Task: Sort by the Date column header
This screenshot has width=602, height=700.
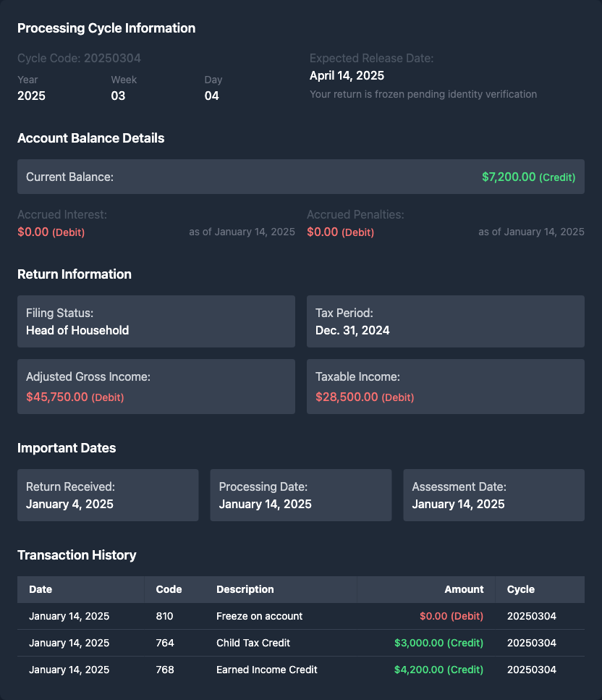Action: point(41,589)
